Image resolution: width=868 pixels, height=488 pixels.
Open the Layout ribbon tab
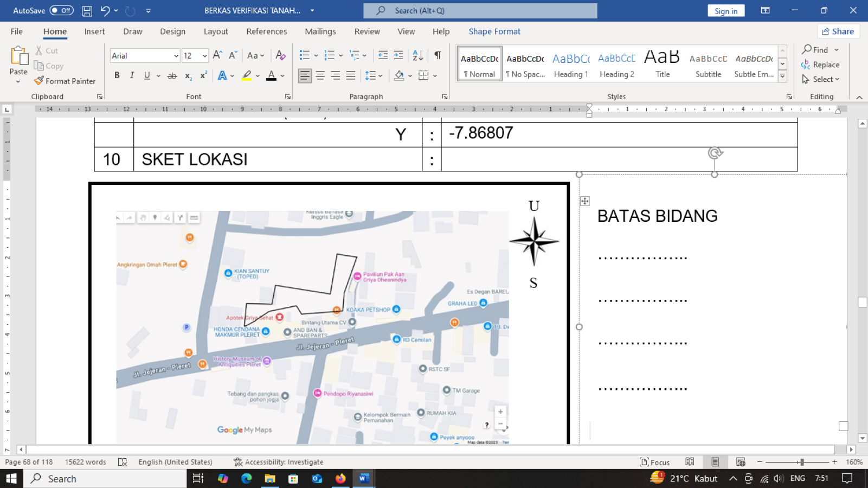point(216,31)
